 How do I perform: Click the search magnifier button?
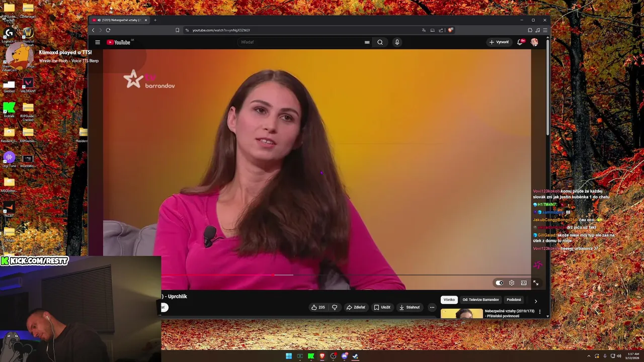(380, 42)
